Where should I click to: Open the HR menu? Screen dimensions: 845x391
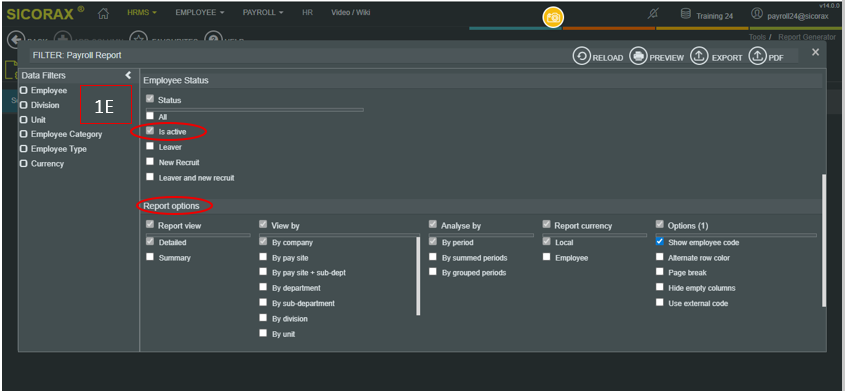click(308, 12)
